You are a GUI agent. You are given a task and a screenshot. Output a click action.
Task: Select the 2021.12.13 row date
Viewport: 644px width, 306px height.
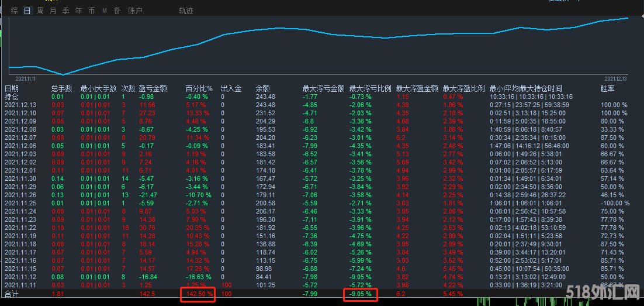pyautogui.click(x=20, y=105)
